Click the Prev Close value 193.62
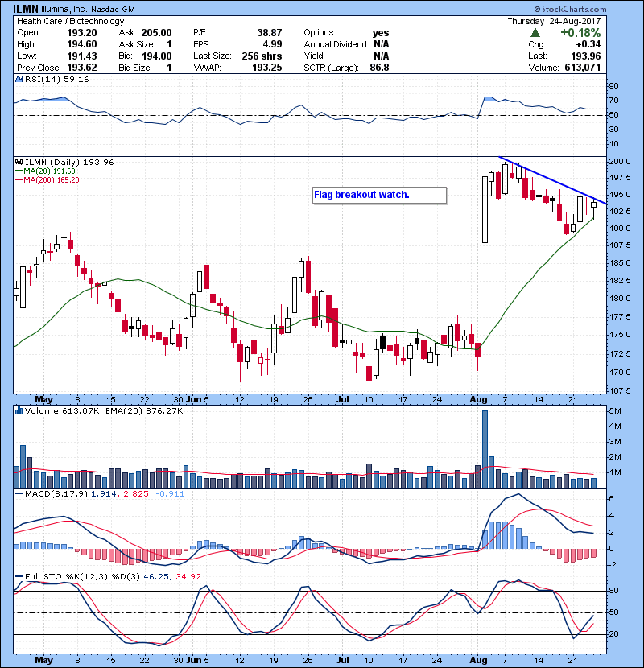The image size is (644, 668). [x=82, y=68]
